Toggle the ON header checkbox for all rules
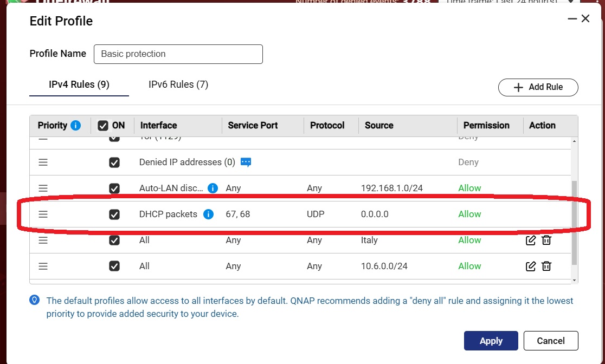This screenshot has height=364, width=605. pyautogui.click(x=103, y=126)
